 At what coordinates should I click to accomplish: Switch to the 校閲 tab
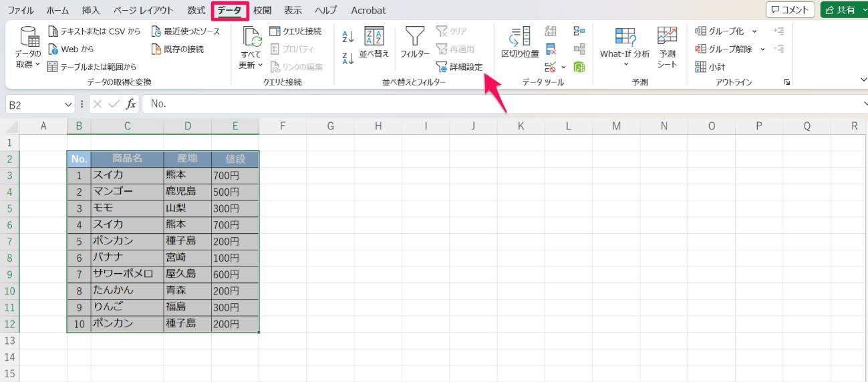coord(263,10)
